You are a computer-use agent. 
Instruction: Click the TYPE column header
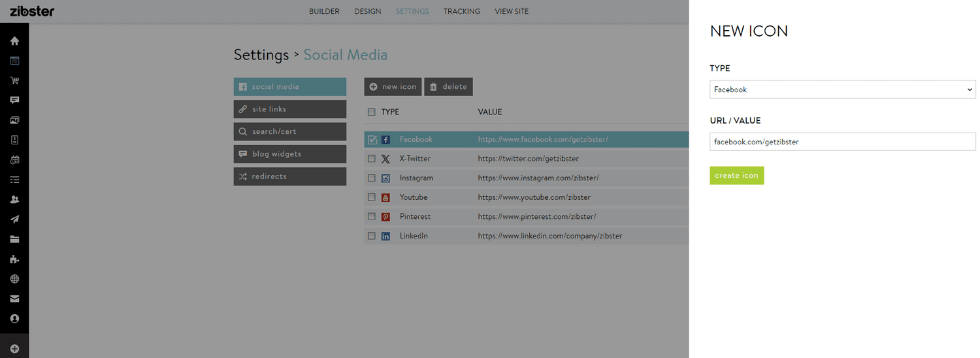tap(390, 112)
